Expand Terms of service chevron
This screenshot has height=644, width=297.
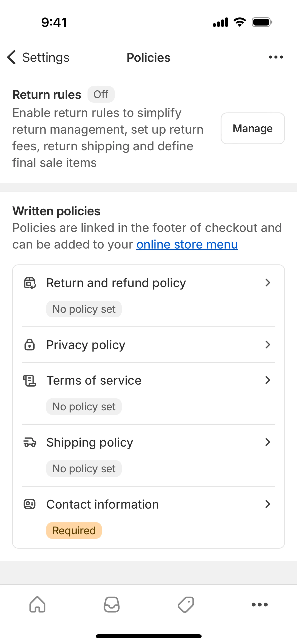[x=267, y=380]
